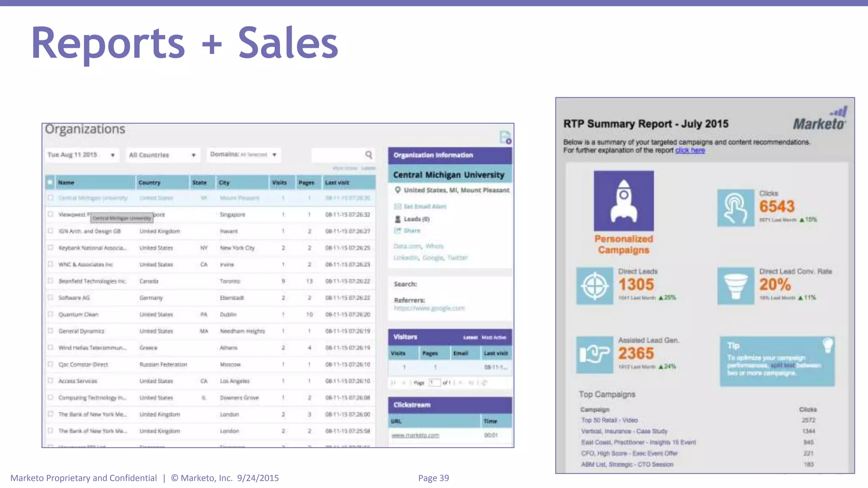Screen dimensions: 868x488
Task: Click the Whois lookup link
Action: point(434,246)
